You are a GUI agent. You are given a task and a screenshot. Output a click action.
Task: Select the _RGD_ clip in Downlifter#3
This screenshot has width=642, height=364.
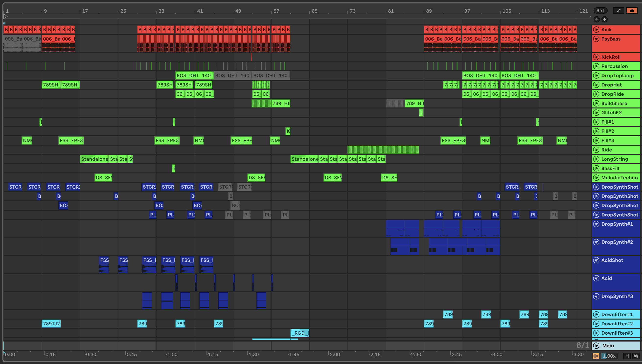coord(300,333)
